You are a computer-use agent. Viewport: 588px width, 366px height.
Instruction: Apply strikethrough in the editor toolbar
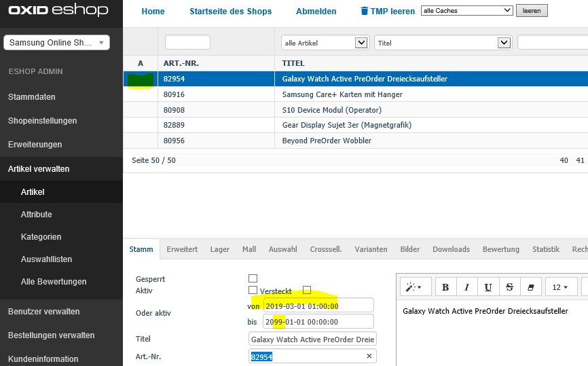pos(509,287)
